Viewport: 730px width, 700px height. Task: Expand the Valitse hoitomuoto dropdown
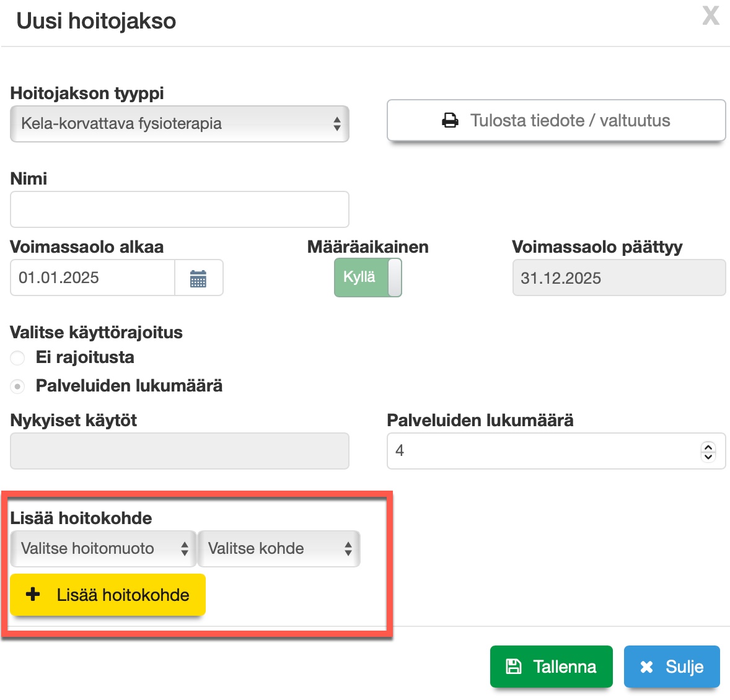click(x=103, y=549)
